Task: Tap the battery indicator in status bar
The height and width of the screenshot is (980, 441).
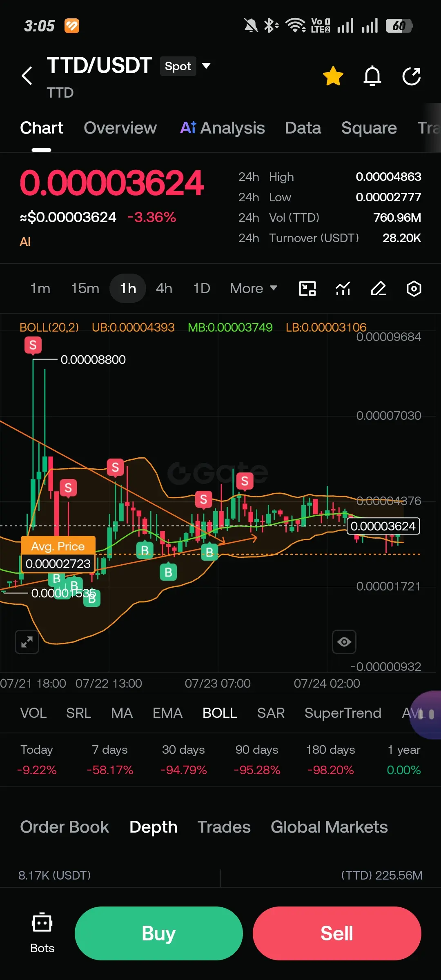Action: tap(399, 26)
